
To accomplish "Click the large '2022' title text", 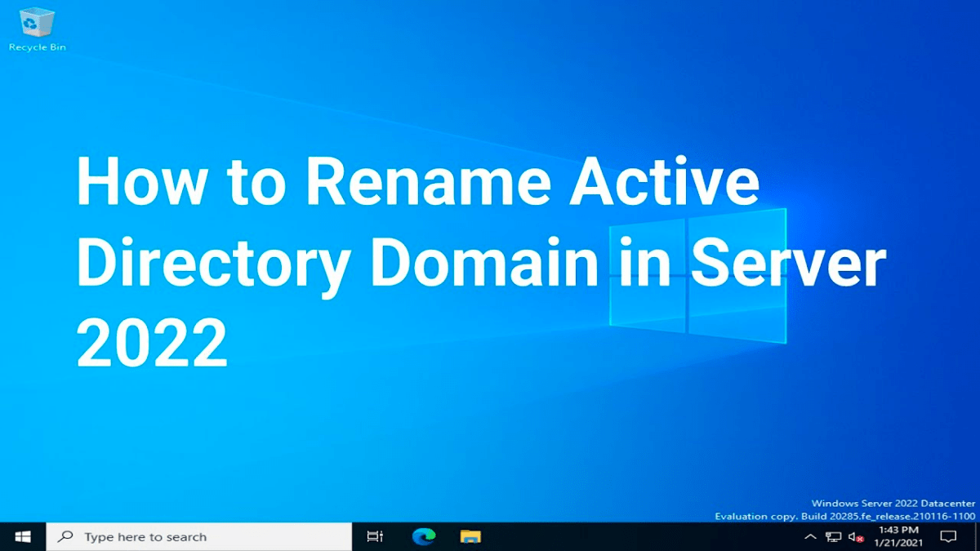I will (x=152, y=344).
